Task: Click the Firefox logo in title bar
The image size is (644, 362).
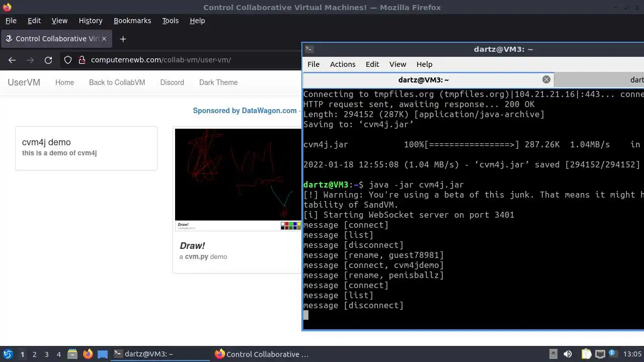Action: [x=7, y=7]
